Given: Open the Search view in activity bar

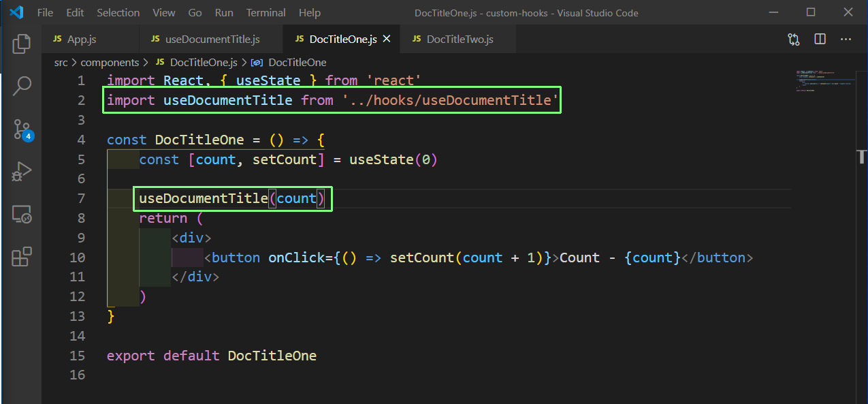Looking at the screenshot, I should [21, 86].
